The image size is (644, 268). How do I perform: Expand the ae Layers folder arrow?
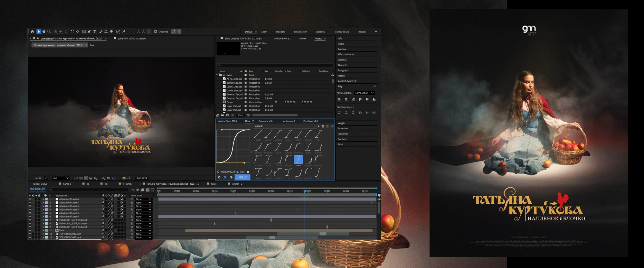pyautogui.click(x=217, y=75)
